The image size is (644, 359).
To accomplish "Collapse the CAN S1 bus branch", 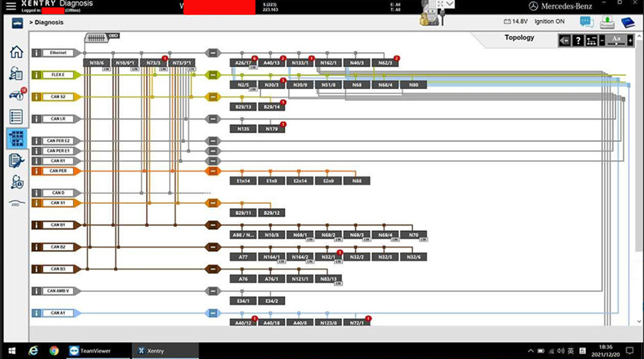I will coord(213,203).
